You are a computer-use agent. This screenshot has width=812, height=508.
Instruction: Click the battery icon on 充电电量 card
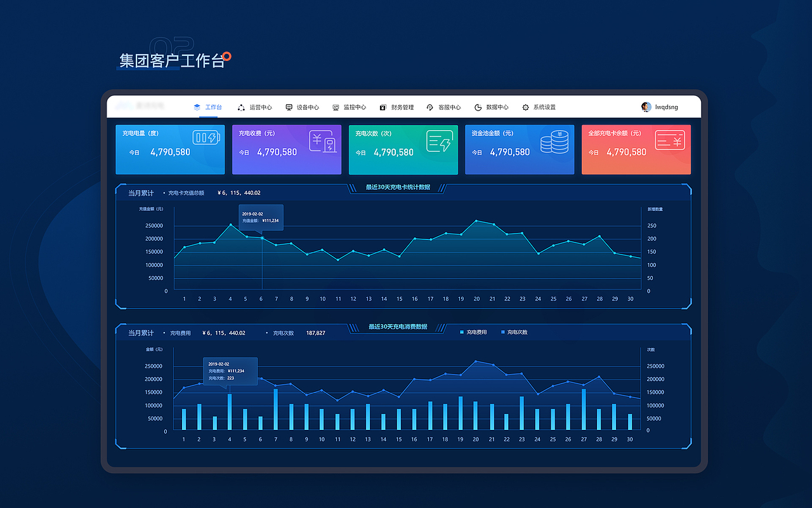(206, 138)
